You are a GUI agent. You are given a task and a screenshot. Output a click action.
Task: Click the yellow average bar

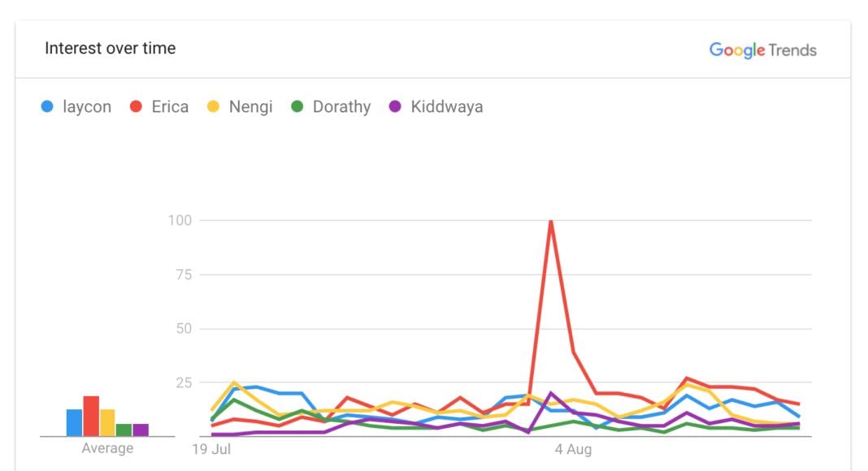pyautogui.click(x=107, y=423)
